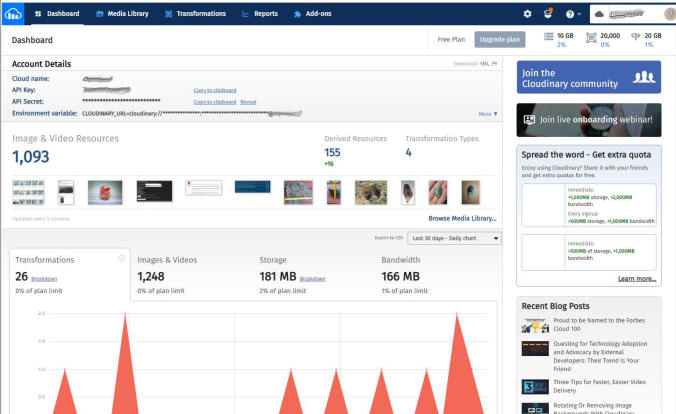The height and width of the screenshot is (414, 676).
Task: Click the Free Plan label
Action: pos(451,40)
